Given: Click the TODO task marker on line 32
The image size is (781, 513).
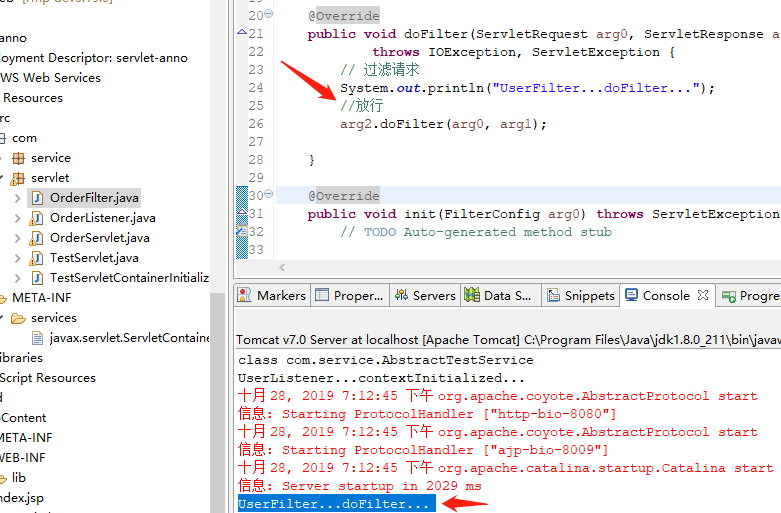Looking at the screenshot, I should 242,231.
